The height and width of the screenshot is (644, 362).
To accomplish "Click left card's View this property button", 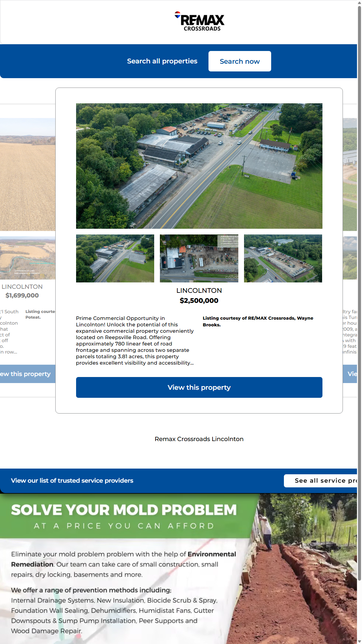I will 27,374.
